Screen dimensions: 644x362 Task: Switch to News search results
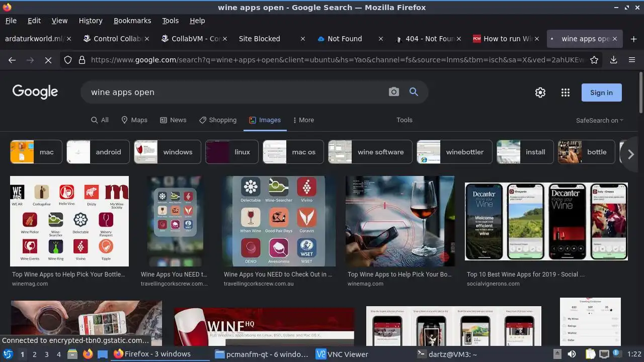tap(173, 120)
